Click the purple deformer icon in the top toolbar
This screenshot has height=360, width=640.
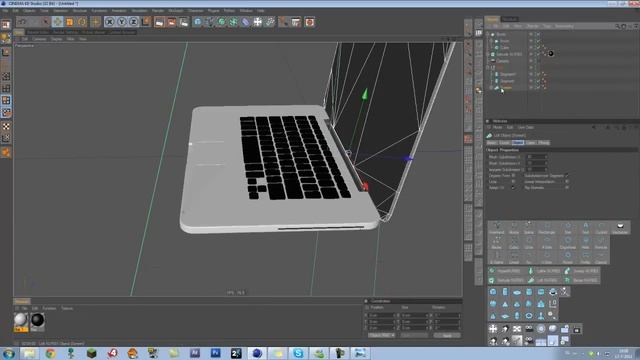[246, 22]
